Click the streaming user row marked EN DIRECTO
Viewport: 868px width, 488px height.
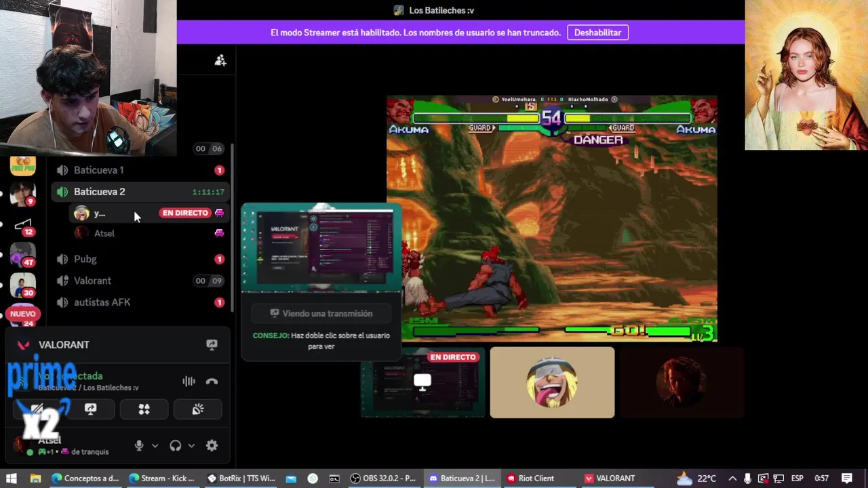tap(149, 213)
